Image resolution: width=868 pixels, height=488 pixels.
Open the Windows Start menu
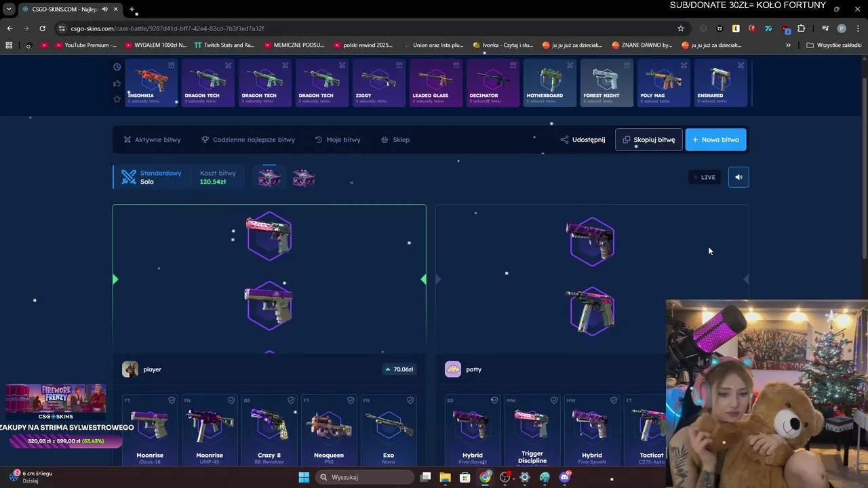tap(304, 477)
